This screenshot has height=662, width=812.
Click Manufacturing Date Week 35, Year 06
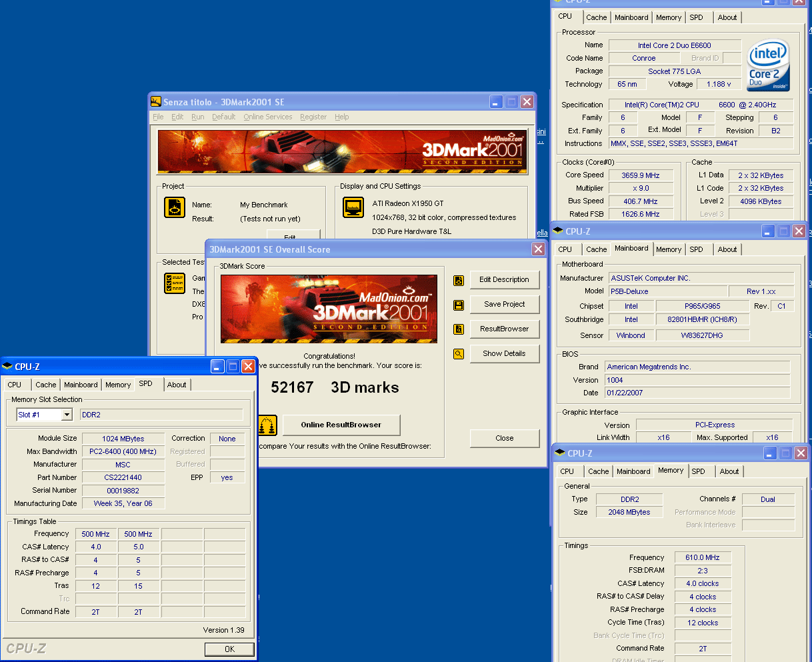(123, 503)
